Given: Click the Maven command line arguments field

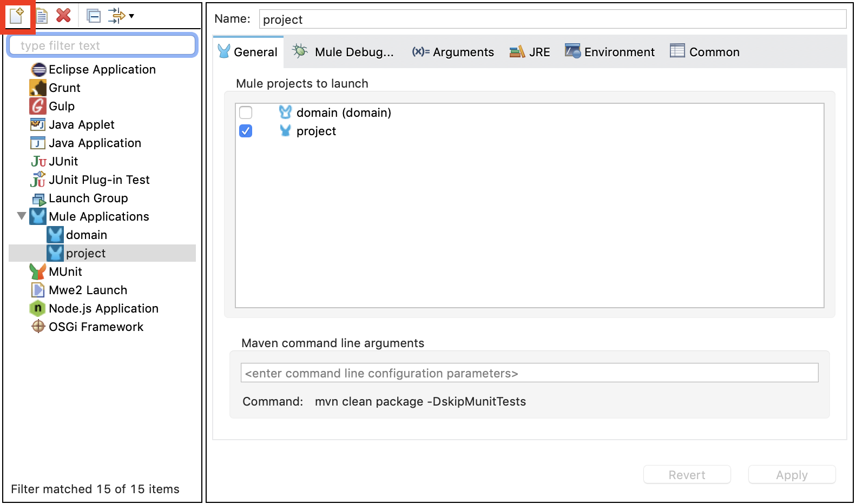Looking at the screenshot, I should coord(529,373).
